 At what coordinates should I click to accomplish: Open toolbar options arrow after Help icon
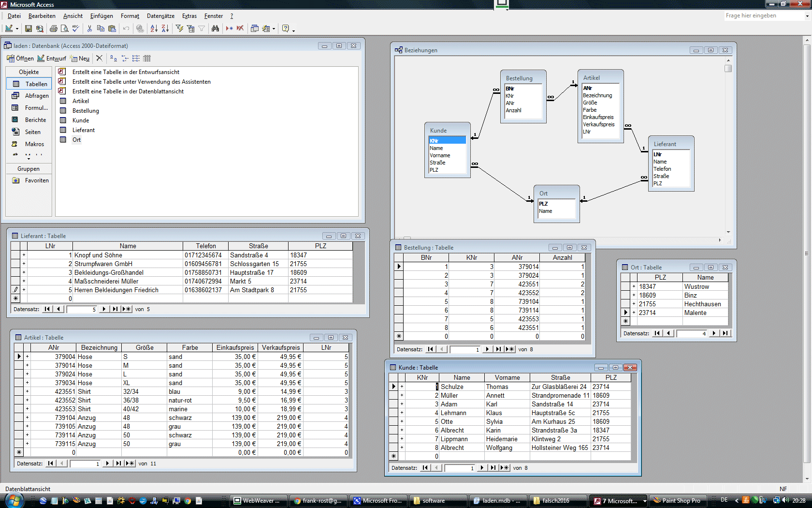(293, 30)
